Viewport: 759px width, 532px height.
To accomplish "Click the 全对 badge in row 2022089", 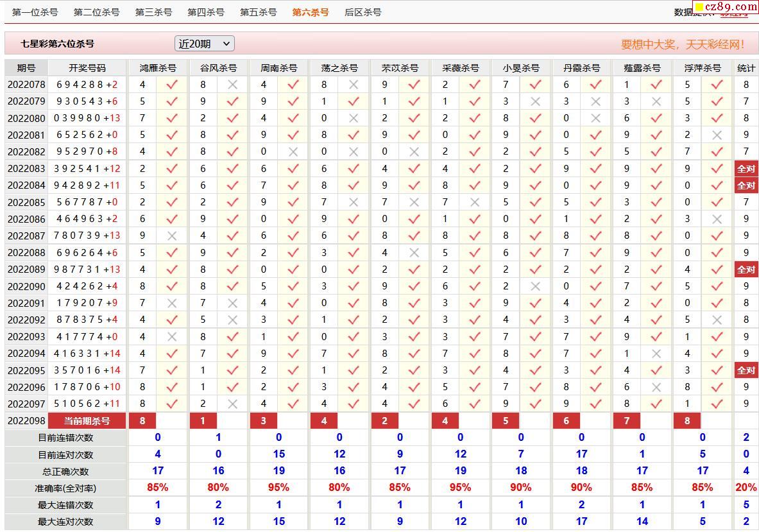I will (746, 270).
